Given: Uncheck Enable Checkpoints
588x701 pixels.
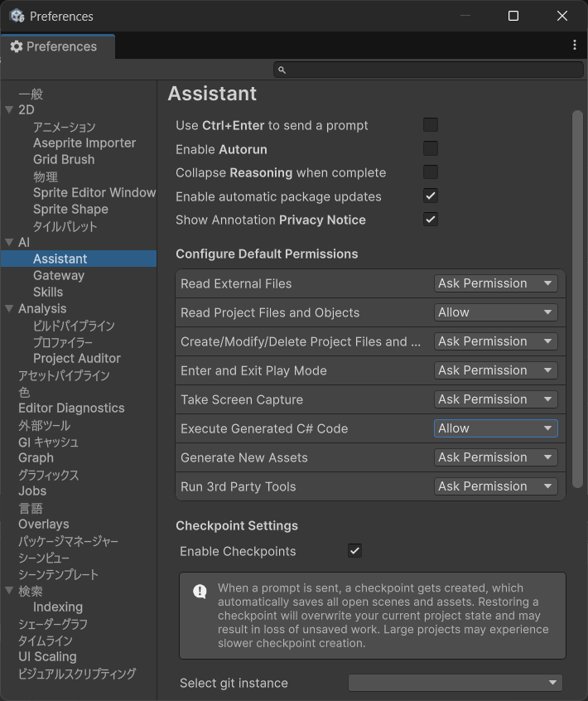Looking at the screenshot, I should (x=354, y=551).
